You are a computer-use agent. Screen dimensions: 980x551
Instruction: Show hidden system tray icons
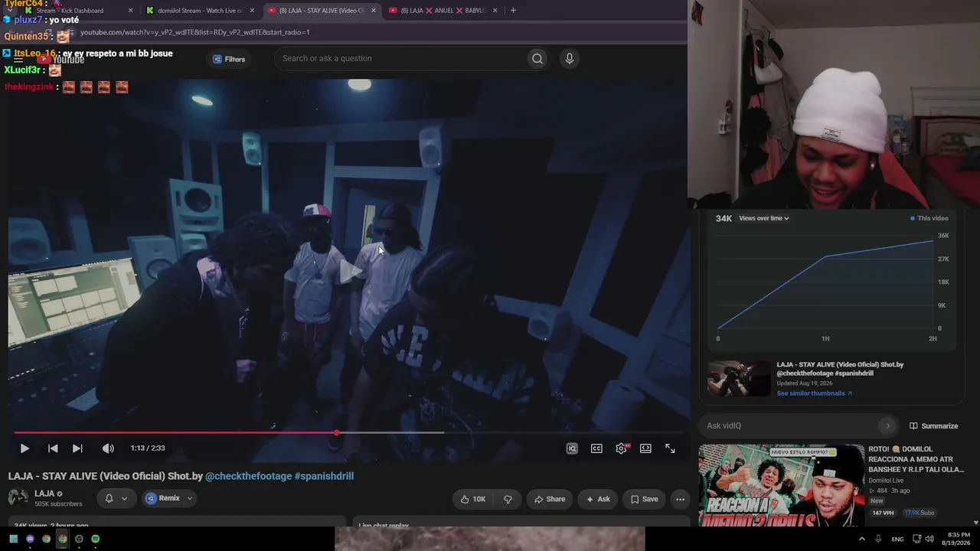pos(862,539)
